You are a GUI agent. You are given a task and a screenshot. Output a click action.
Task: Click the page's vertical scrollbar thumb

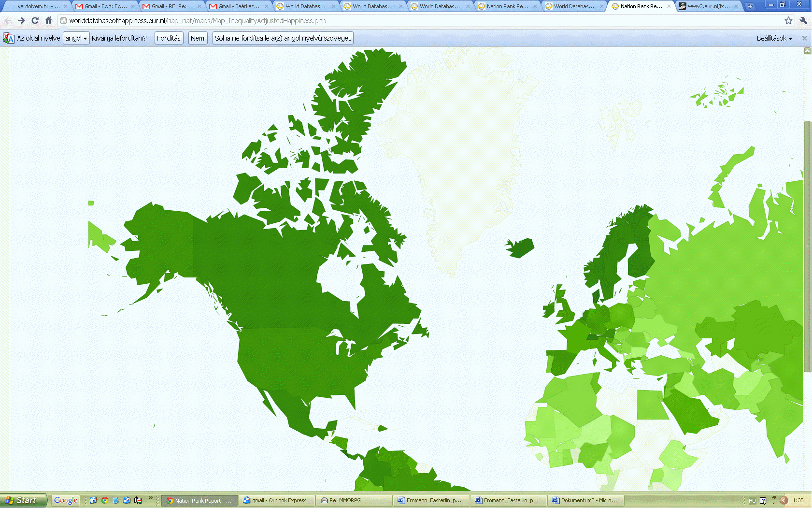coord(807,247)
